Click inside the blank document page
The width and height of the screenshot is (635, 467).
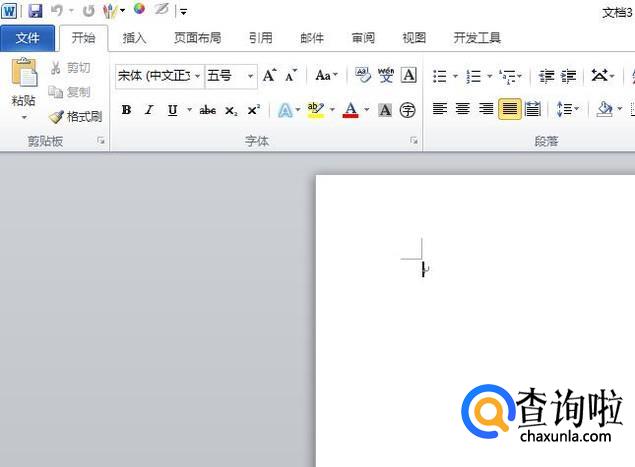475,321
